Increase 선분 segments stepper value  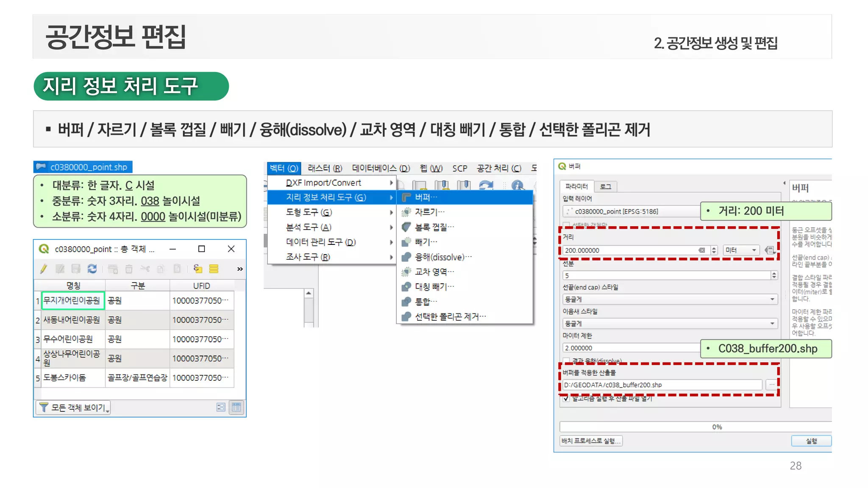pyautogui.click(x=774, y=273)
